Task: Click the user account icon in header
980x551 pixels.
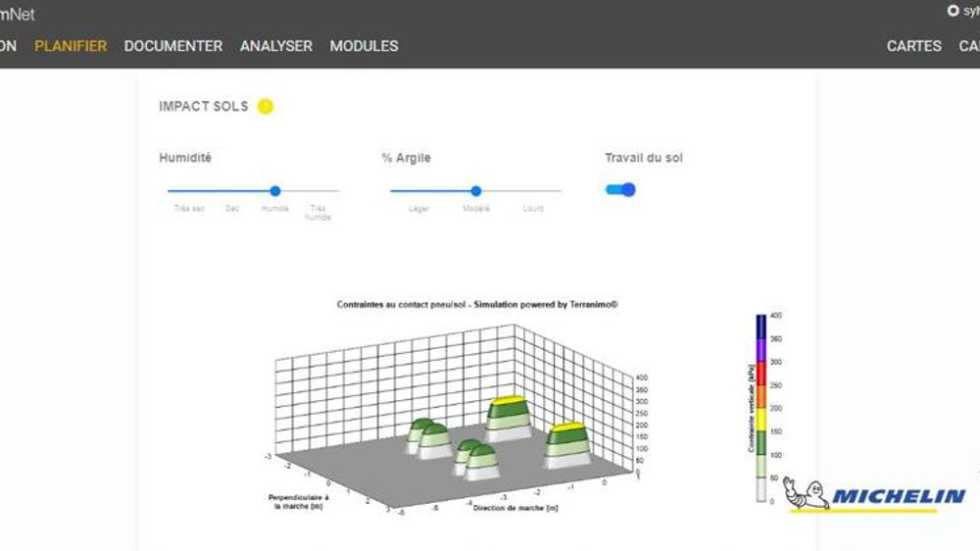Action: 954,11
